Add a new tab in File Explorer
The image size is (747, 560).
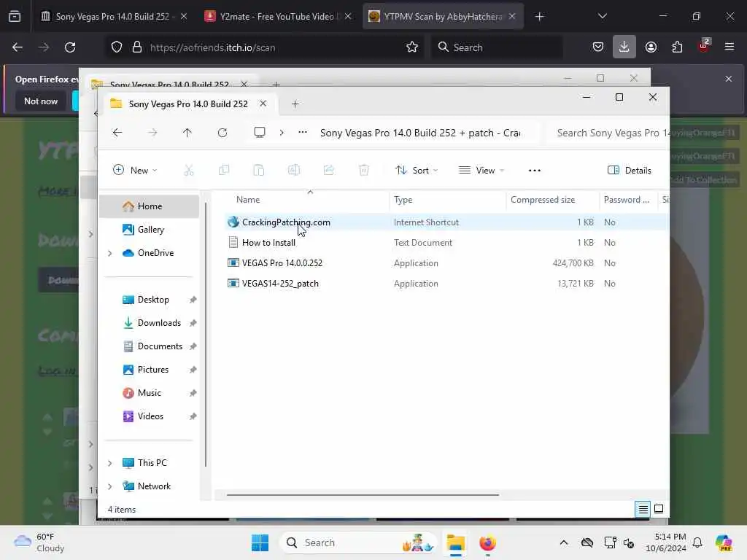pyautogui.click(x=295, y=104)
